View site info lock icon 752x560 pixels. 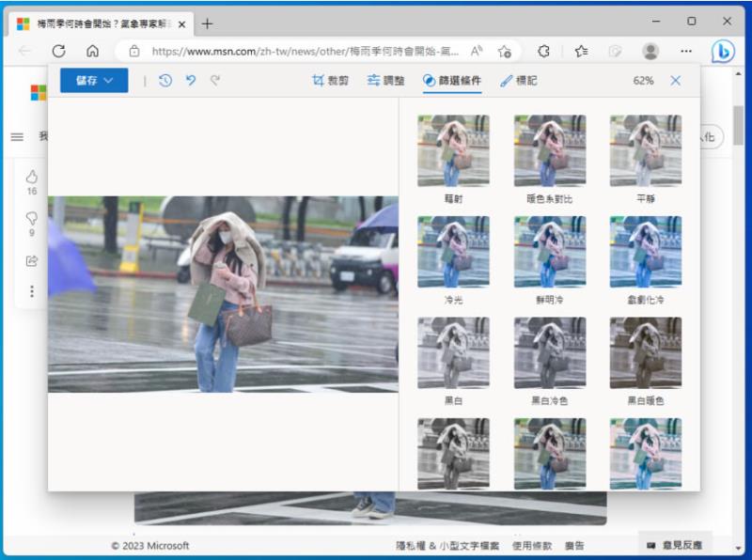134,51
